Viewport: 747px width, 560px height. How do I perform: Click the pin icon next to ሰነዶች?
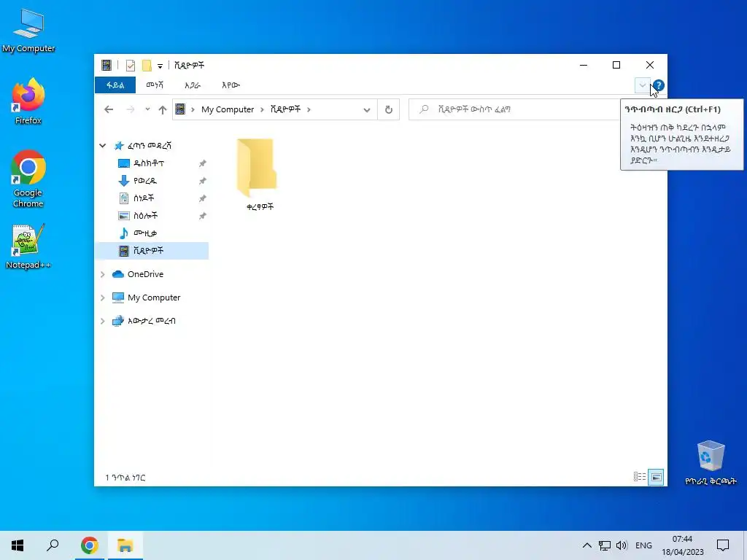pyautogui.click(x=203, y=198)
